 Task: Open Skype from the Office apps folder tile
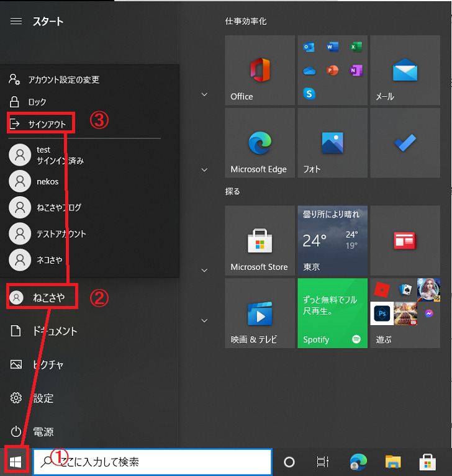(x=309, y=94)
